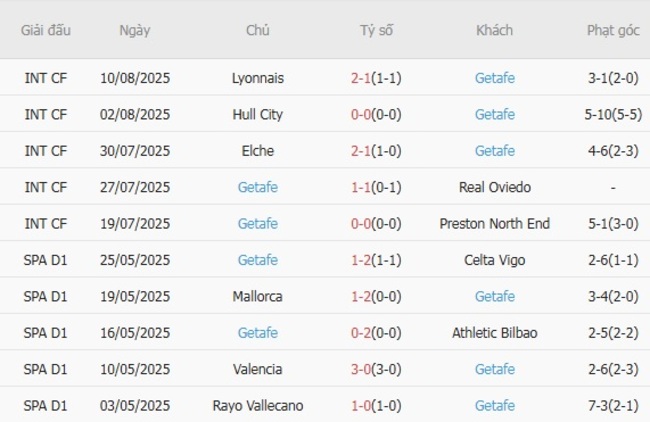Select the "Chủ" home team header

pos(257,30)
